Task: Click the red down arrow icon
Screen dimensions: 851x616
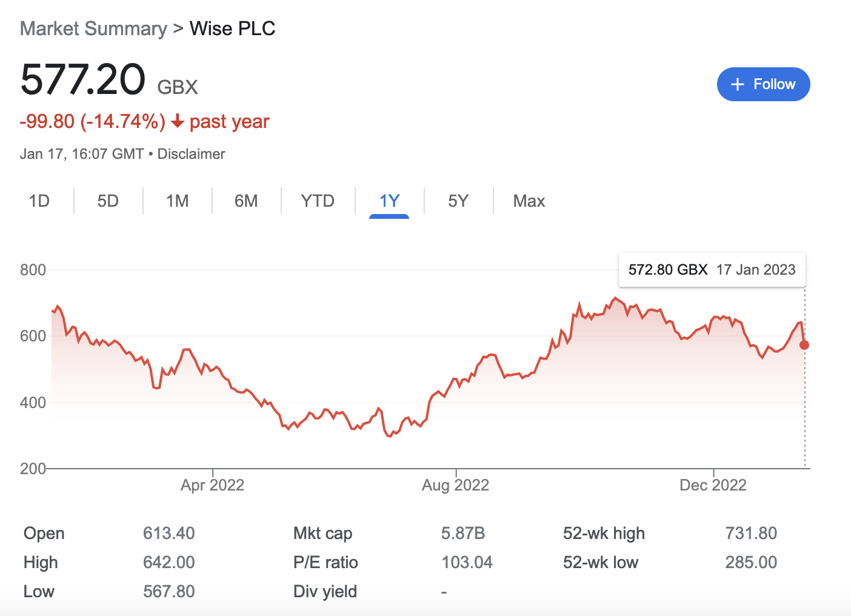Action: coord(178,122)
